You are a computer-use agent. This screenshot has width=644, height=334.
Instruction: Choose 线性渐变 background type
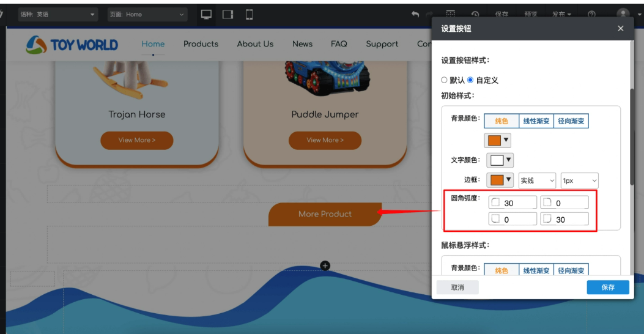point(536,121)
